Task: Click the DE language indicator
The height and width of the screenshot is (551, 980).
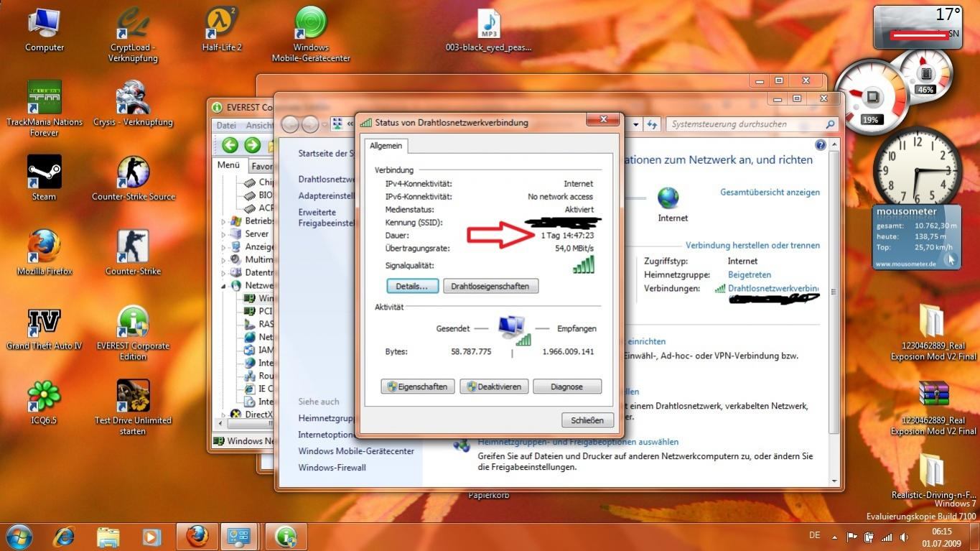Action: click(814, 535)
